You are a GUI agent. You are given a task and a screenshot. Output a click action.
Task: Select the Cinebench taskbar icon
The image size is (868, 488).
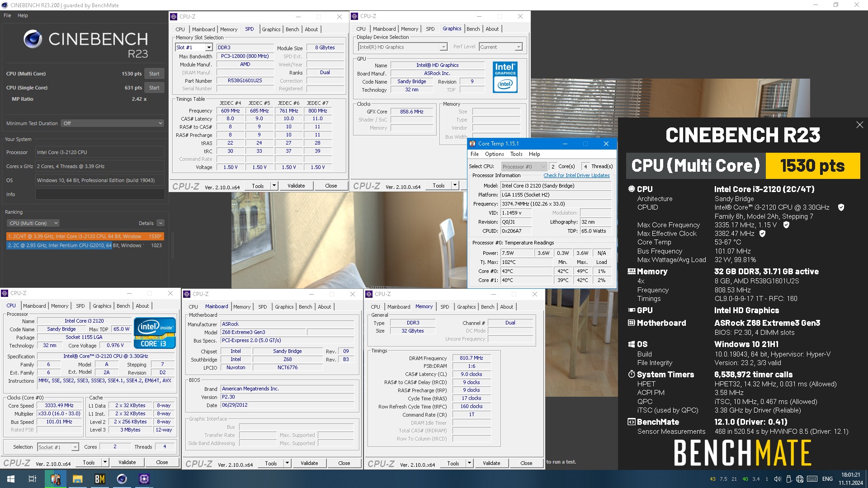coord(122,479)
